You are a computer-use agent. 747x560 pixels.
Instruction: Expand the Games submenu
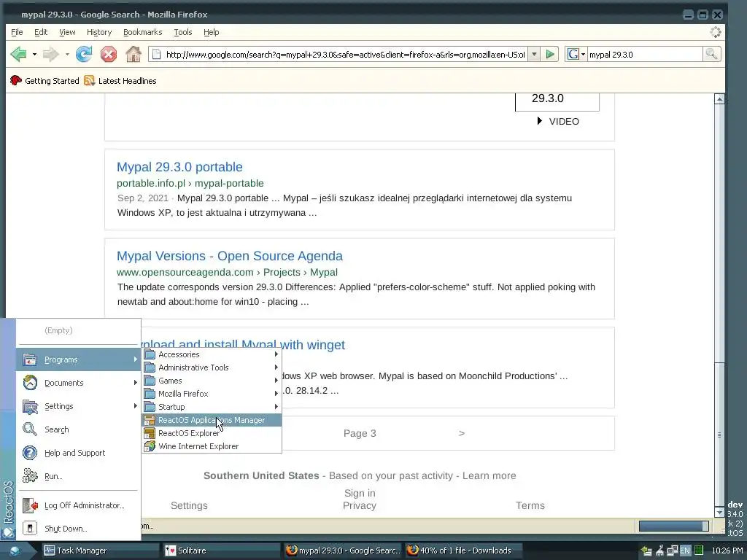pos(212,381)
